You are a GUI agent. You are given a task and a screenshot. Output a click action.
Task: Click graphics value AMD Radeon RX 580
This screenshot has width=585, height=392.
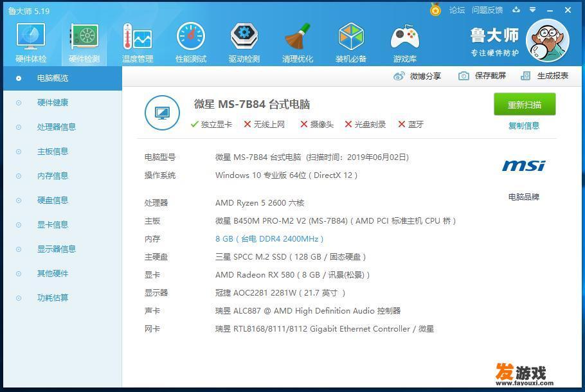tap(292, 275)
